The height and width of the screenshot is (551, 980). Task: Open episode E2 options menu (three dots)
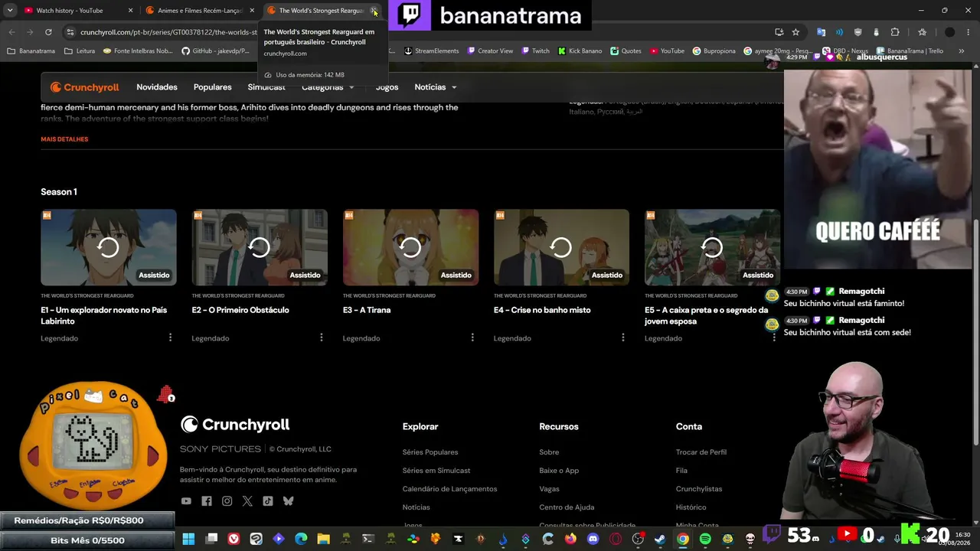(x=321, y=337)
